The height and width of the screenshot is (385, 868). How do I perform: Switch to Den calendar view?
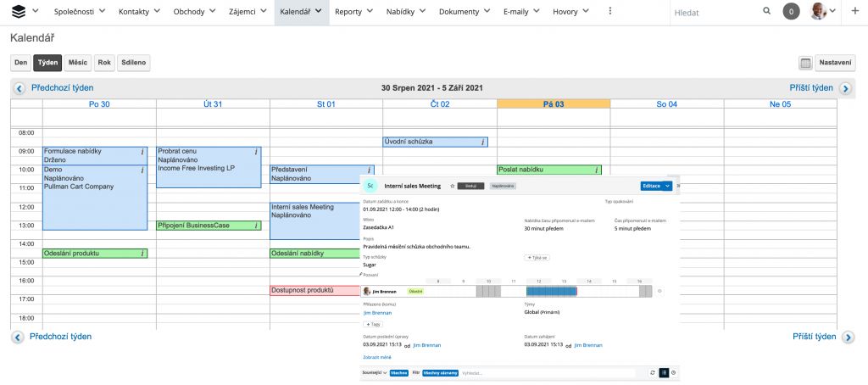(20, 63)
